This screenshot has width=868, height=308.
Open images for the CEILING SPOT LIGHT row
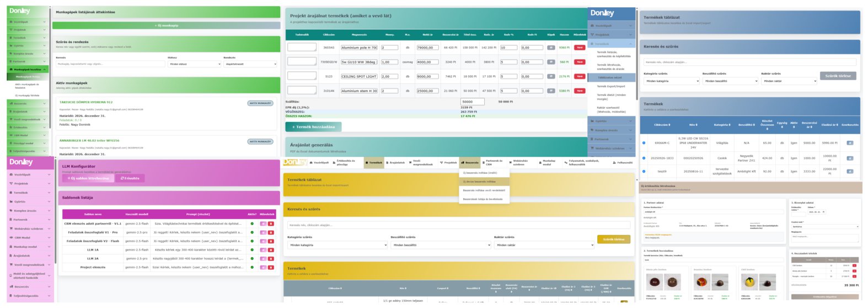click(550, 76)
